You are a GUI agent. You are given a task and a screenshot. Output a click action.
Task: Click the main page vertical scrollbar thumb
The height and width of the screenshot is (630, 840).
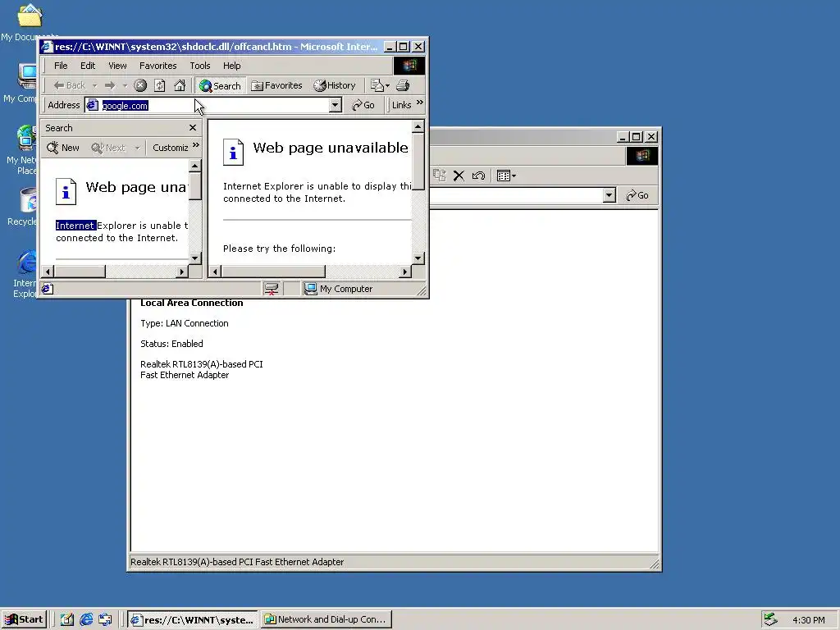pyautogui.click(x=418, y=162)
